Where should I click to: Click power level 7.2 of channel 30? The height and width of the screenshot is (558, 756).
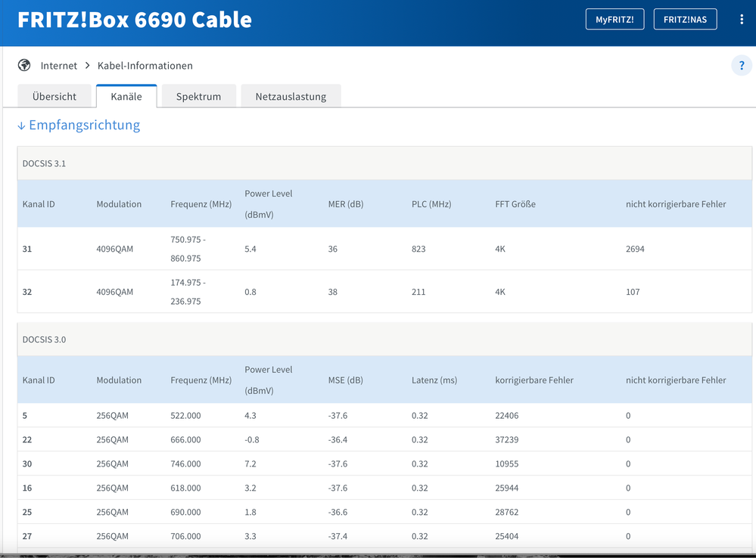(x=250, y=463)
